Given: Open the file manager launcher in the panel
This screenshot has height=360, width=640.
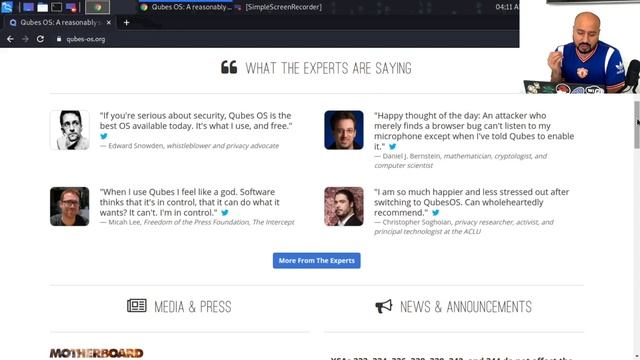Looking at the screenshot, I should point(42,7).
